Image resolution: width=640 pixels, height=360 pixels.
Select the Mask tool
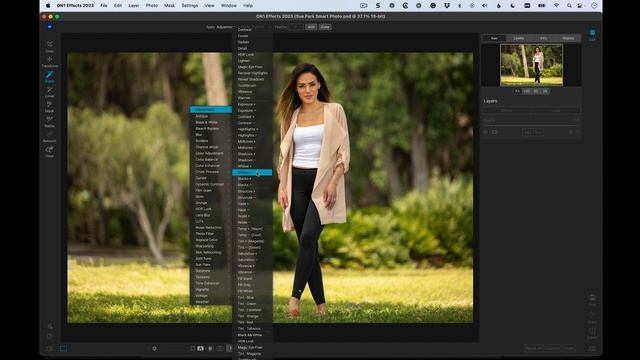coord(49,107)
